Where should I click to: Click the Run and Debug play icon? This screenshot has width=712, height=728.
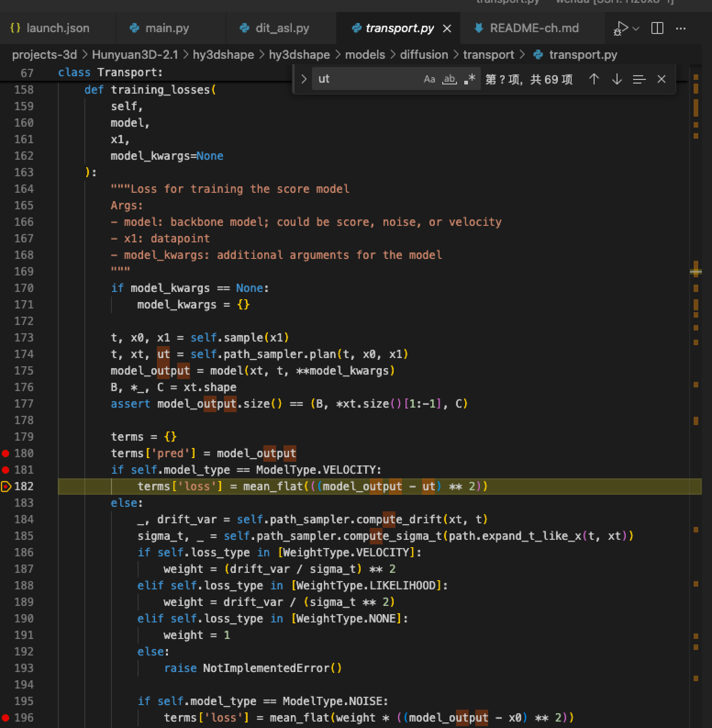coord(620,28)
